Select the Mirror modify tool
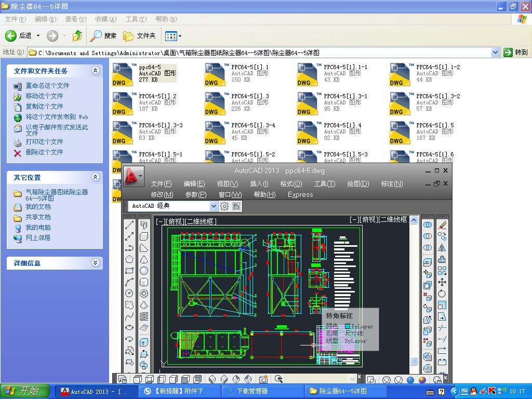This screenshot has height=399, width=532. point(442,248)
